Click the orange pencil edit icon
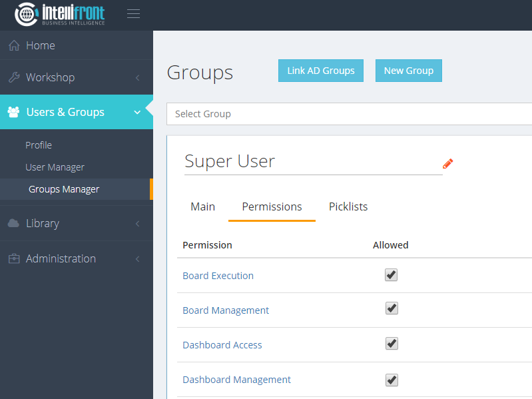 (x=447, y=163)
